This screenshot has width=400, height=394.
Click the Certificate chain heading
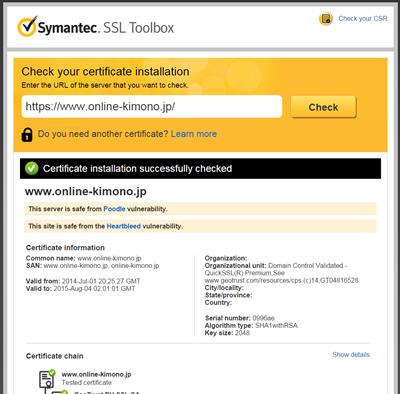click(x=55, y=356)
